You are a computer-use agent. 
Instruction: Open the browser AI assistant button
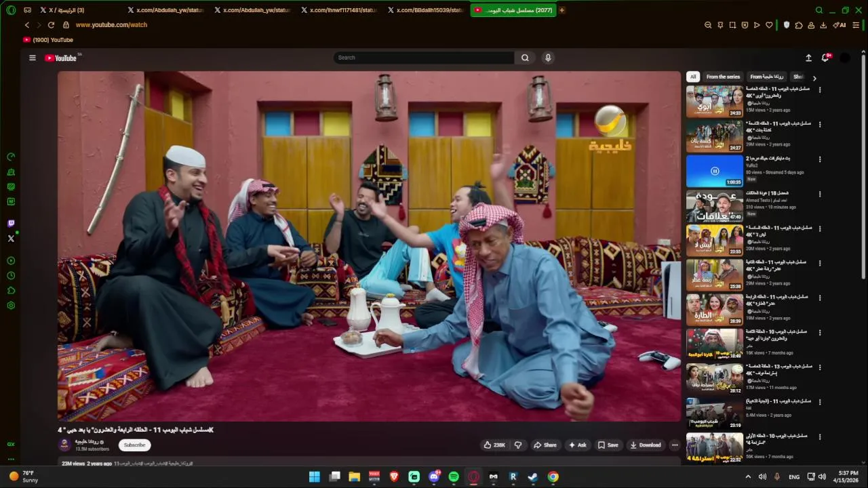tap(839, 25)
